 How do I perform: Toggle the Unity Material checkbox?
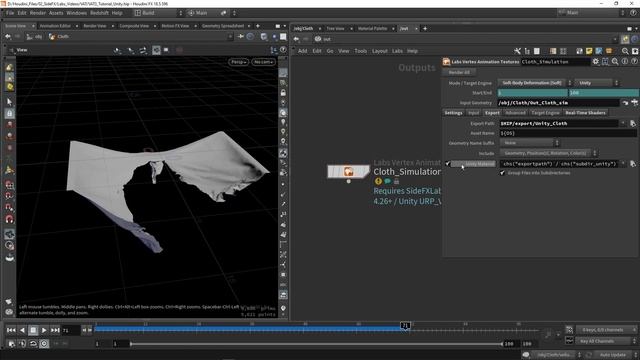(448, 164)
